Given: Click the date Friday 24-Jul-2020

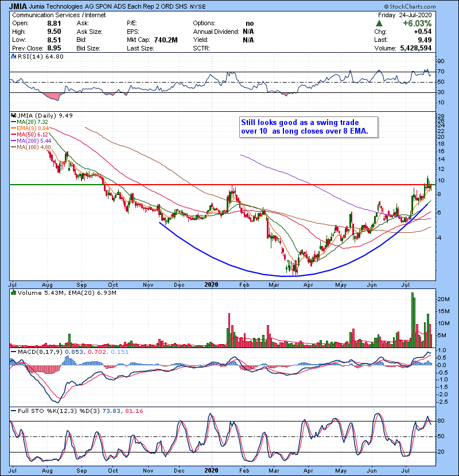Looking at the screenshot, I should click(x=404, y=15).
